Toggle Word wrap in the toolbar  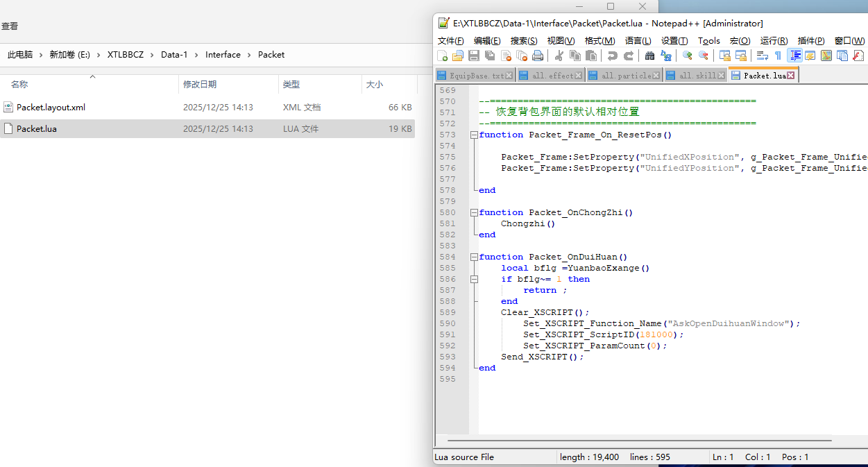click(762, 56)
